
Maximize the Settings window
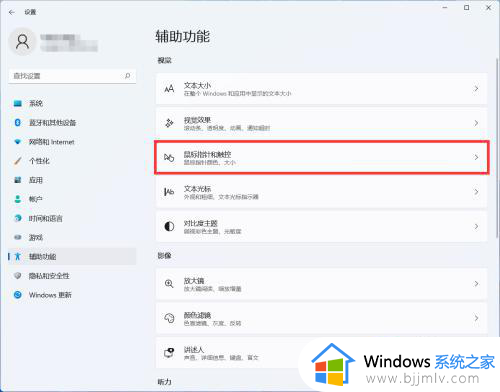(467, 8)
